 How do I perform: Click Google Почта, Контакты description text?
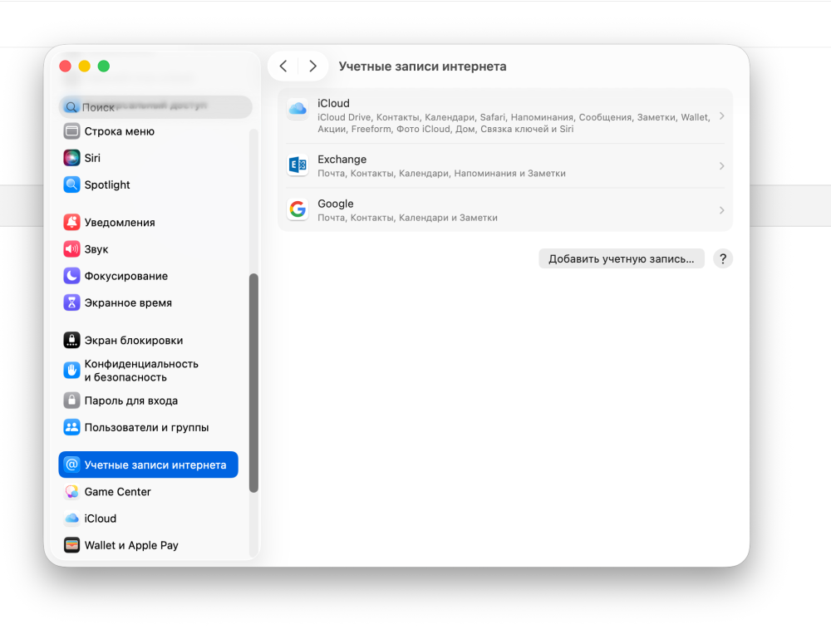click(x=407, y=218)
